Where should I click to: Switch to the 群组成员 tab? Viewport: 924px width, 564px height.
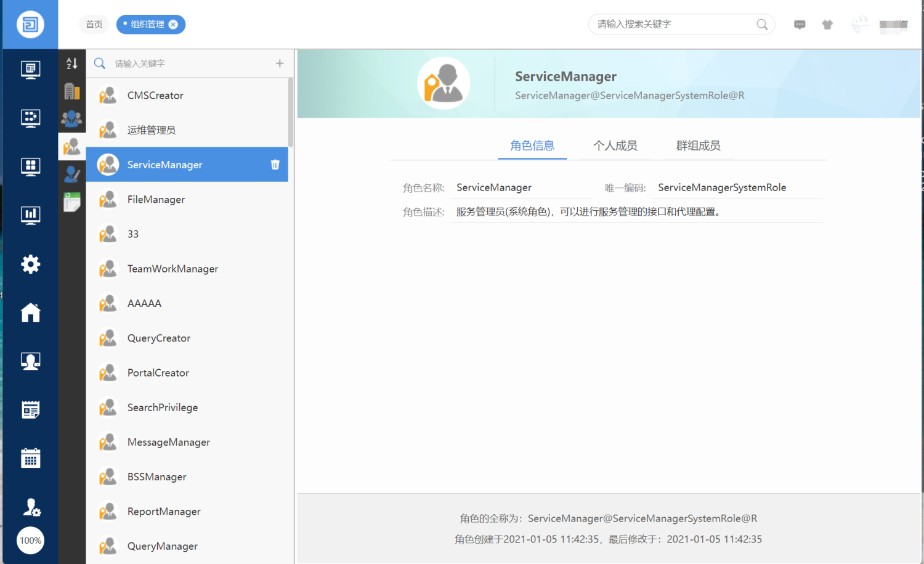[x=698, y=146]
